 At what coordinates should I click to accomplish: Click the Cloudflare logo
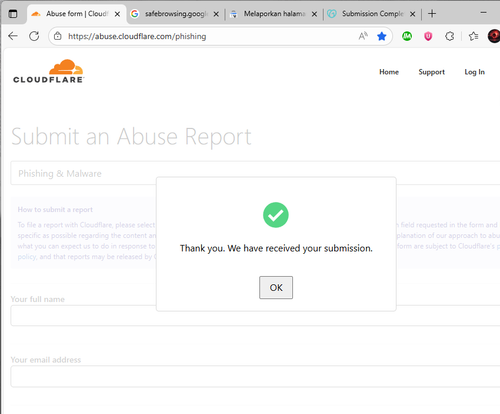(x=49, y=71)
